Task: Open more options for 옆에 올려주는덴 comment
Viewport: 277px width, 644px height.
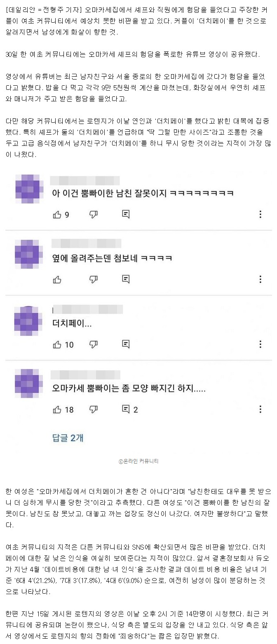Action: pos(260,279)
